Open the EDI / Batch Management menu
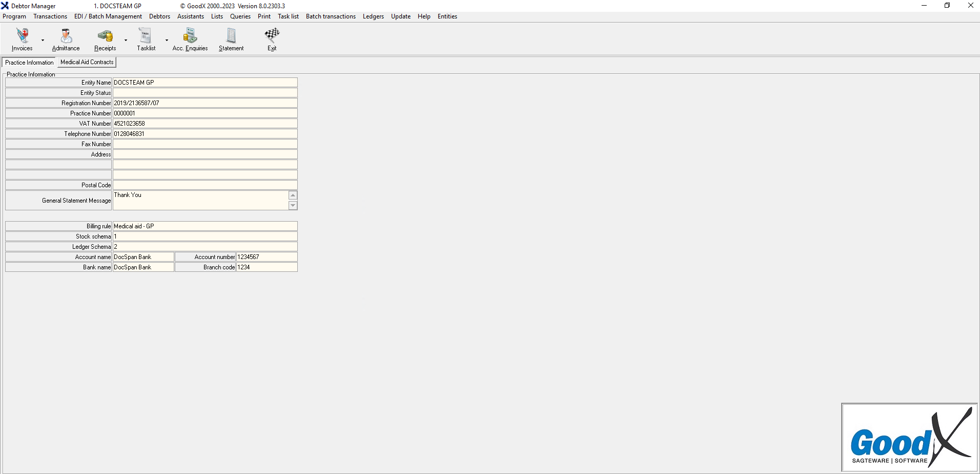 coord(108,16)
